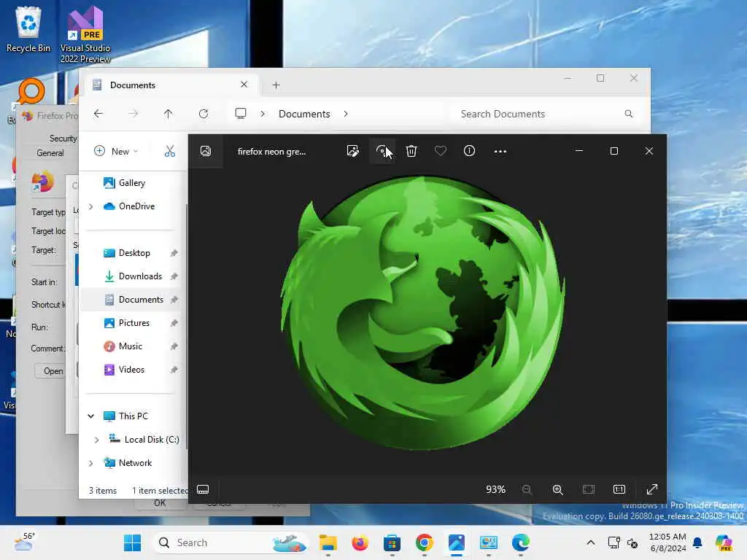747x560 pixels.
Task: Show hidden tray icons chevron
Action: (x=591, y=542)
